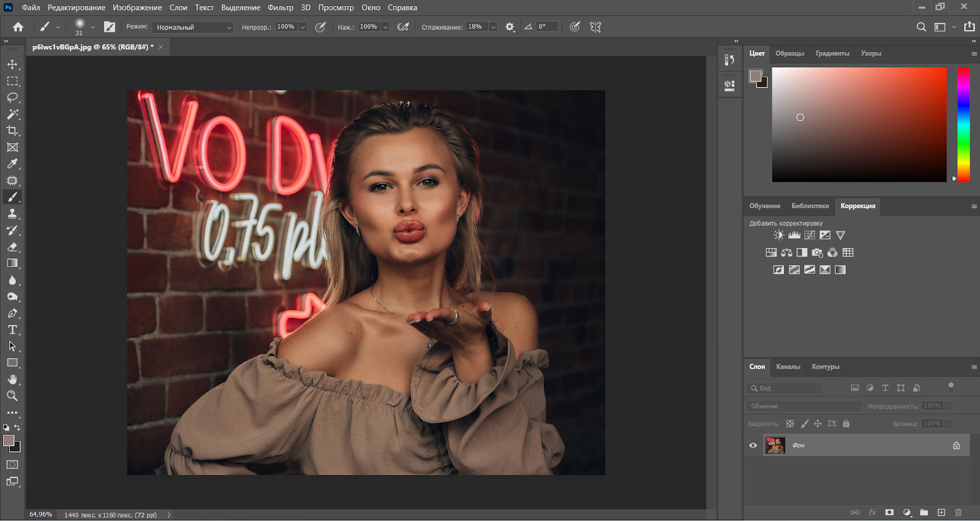Select the History Brush tool
The width and height of the screenshot is (980, 521).
[12, 230]
